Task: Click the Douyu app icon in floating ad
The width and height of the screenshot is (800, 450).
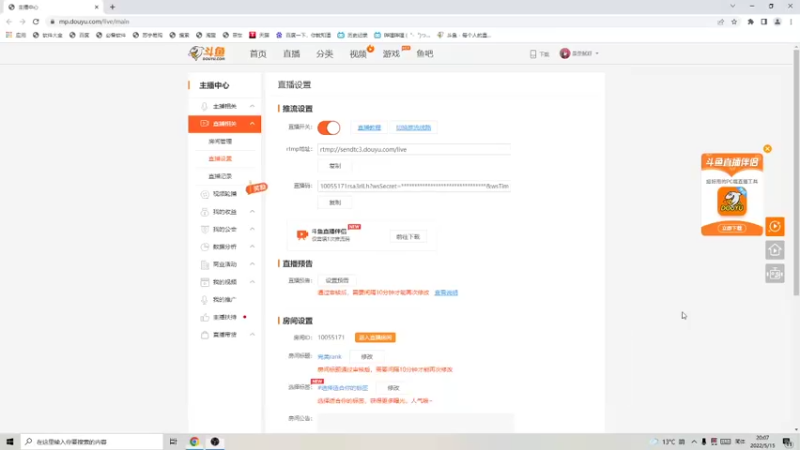Action: (732, 202)
